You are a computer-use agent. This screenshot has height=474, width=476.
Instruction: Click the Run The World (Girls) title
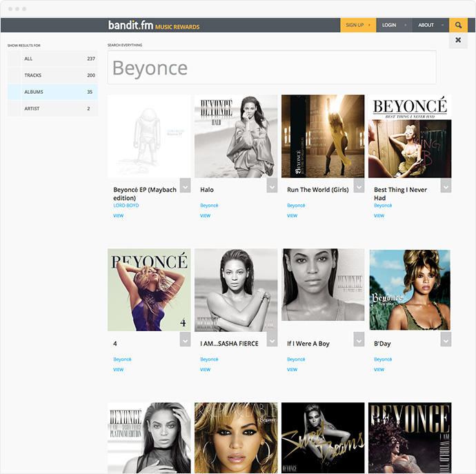pyautogui.click(x=318, y=190)
